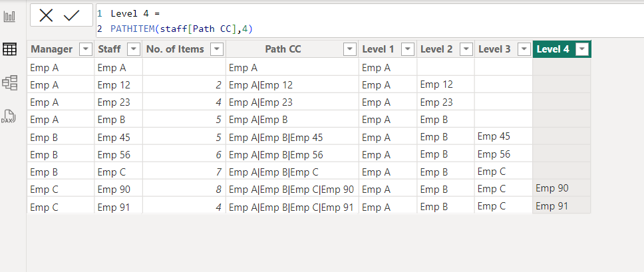
Task: Open the Level 3 column filter dropdown
Action: point(524,49)
